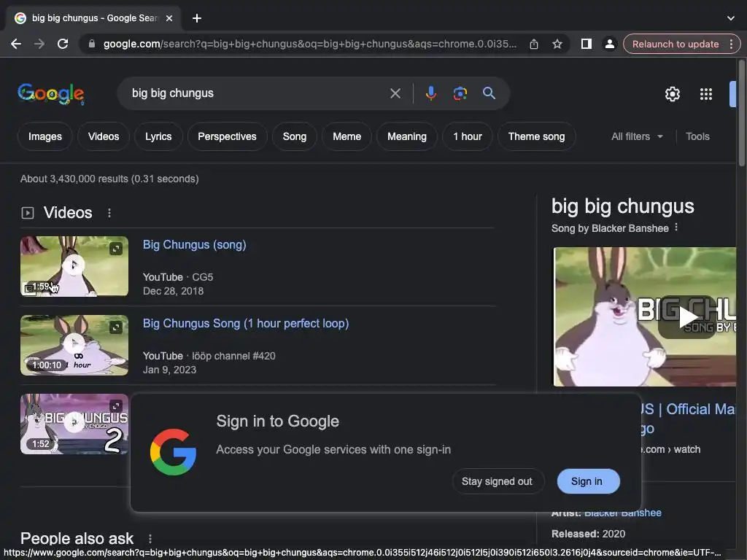747x560 pixels.
Task: Select the Theme song filter chip
Action: 536,136
